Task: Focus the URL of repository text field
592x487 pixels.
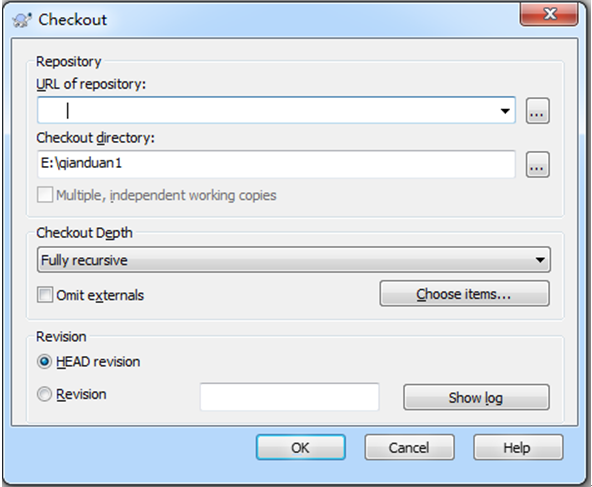Action: pos(268,110)
